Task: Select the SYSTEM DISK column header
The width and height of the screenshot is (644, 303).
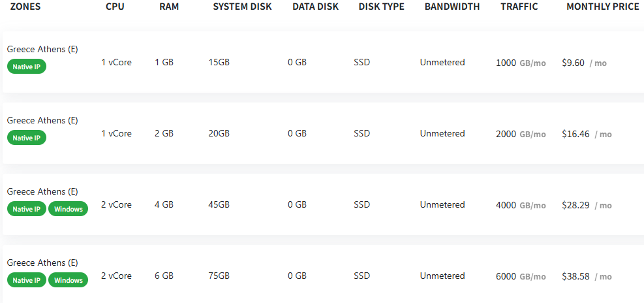Action: click(243, 7)
